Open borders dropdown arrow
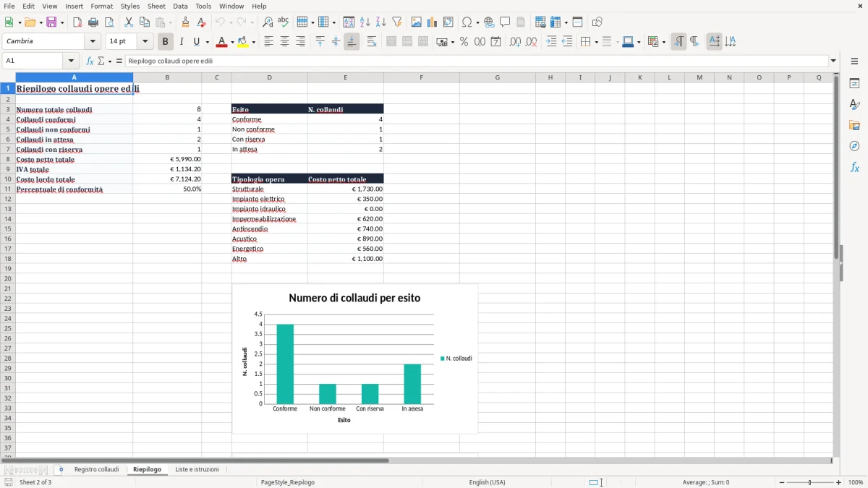Screen dimensions: 868x488 596,42
